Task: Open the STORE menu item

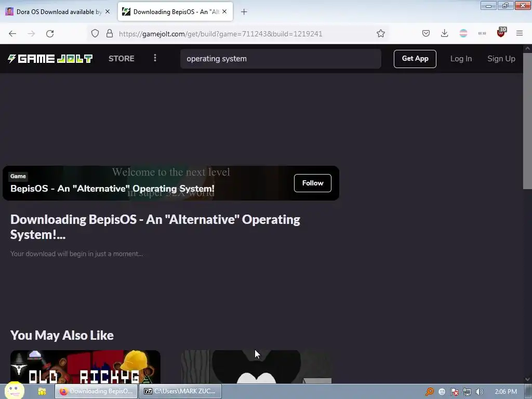Action: [122, 59]
